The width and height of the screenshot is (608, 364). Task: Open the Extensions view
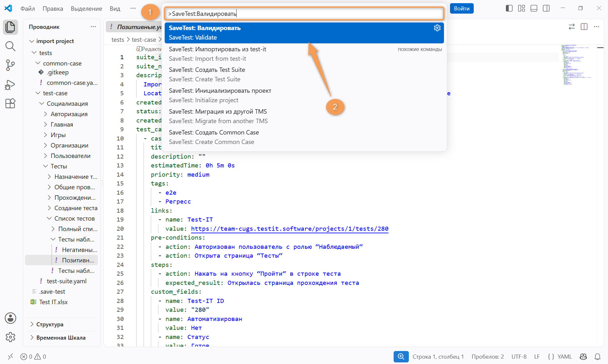pyautogui.click(x=10, y=104)
